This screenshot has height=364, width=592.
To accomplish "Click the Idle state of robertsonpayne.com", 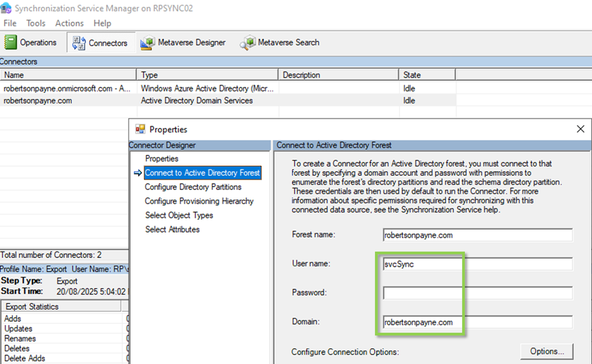I will click(409, 101).
